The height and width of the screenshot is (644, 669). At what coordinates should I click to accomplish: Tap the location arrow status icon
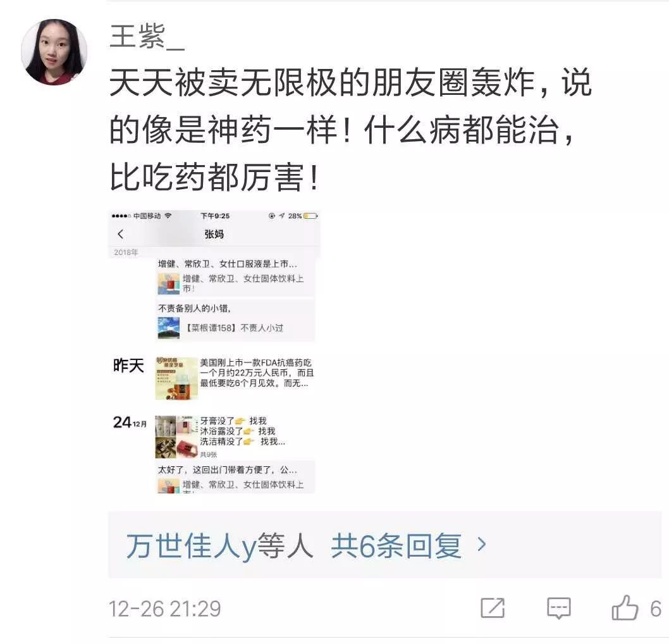281,216
